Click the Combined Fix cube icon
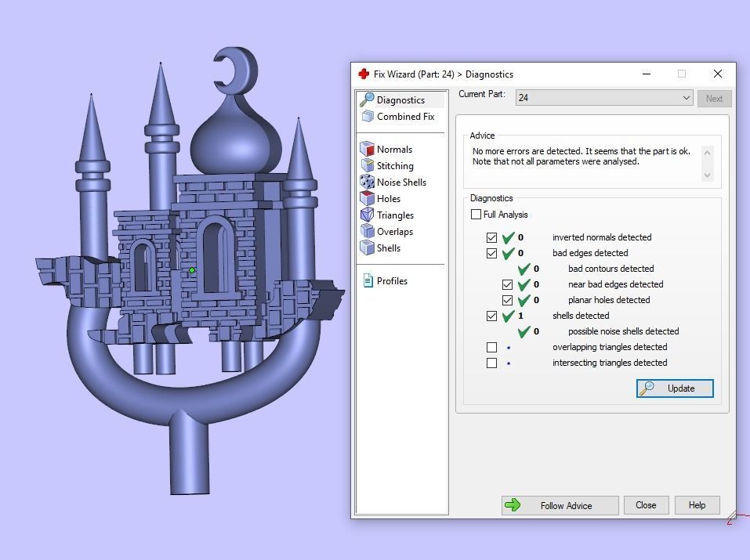This screenshot has height=560, width=750. (368, 116)
